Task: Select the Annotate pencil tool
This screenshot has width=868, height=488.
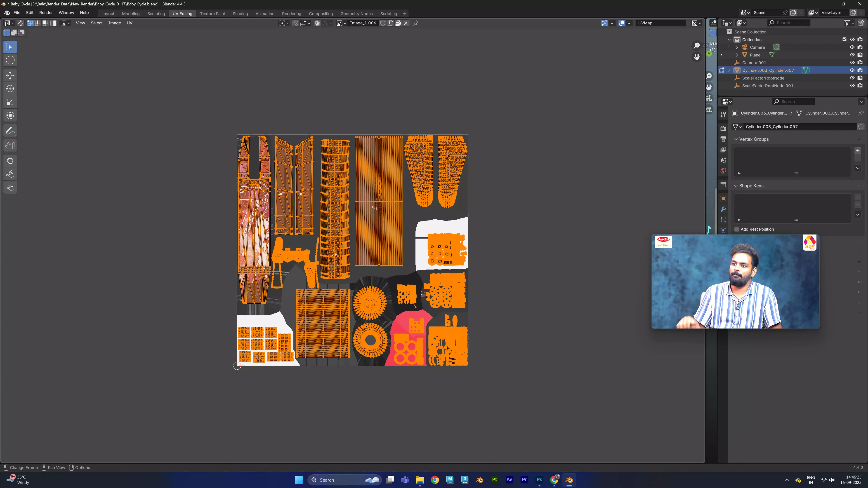Action: coord(10,131)
